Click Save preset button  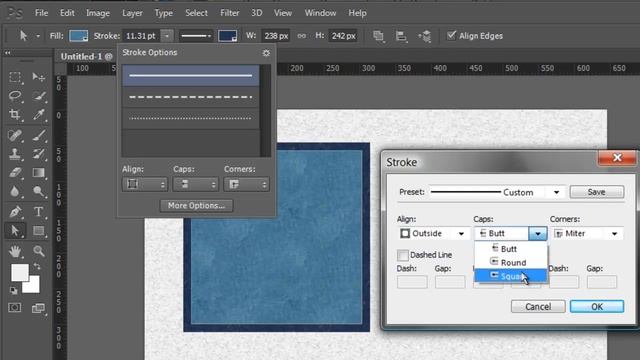coord(597,192)
